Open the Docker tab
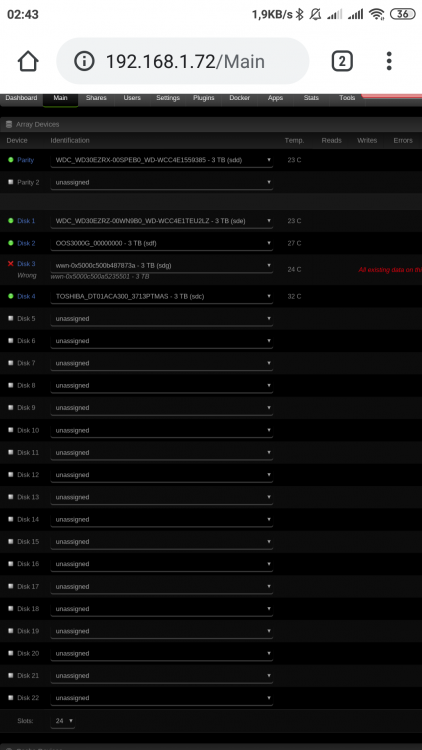Screen dimensions: 422x750 pos(240,98)
